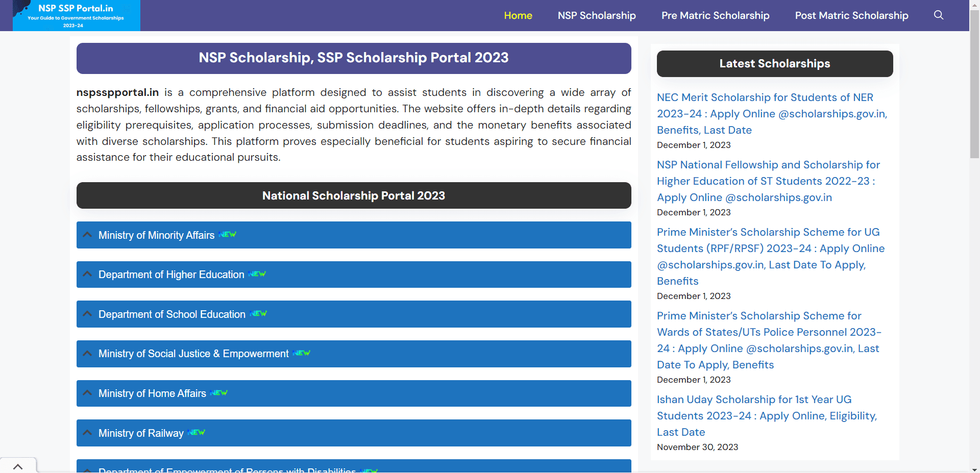
Task: Click NEW badge beside Department of School Education
Action: click(x=258, y=314)
